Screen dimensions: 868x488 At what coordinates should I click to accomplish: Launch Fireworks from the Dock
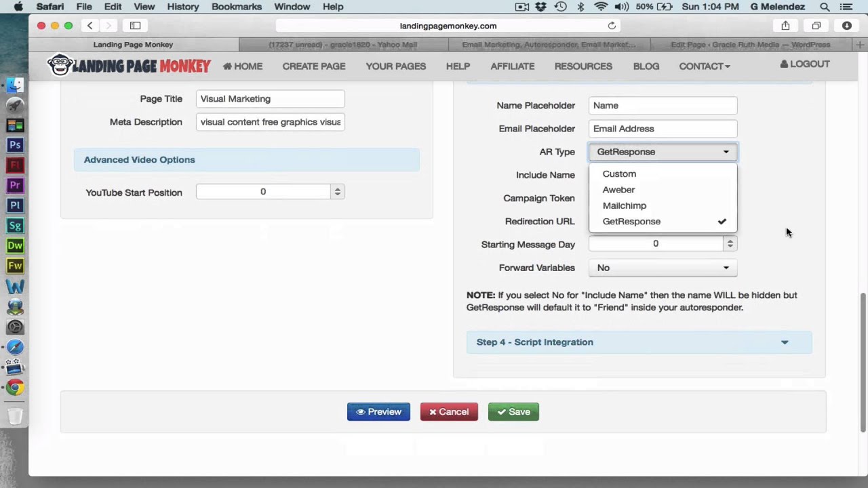point(15,266)
